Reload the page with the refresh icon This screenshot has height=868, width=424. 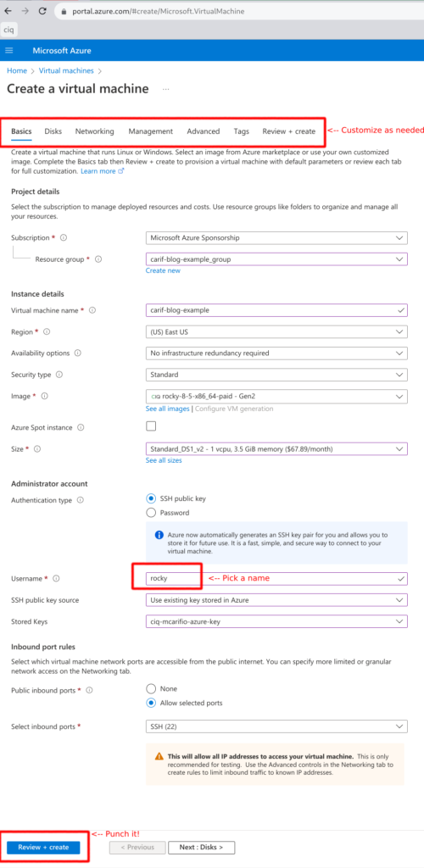pos(42,10)
